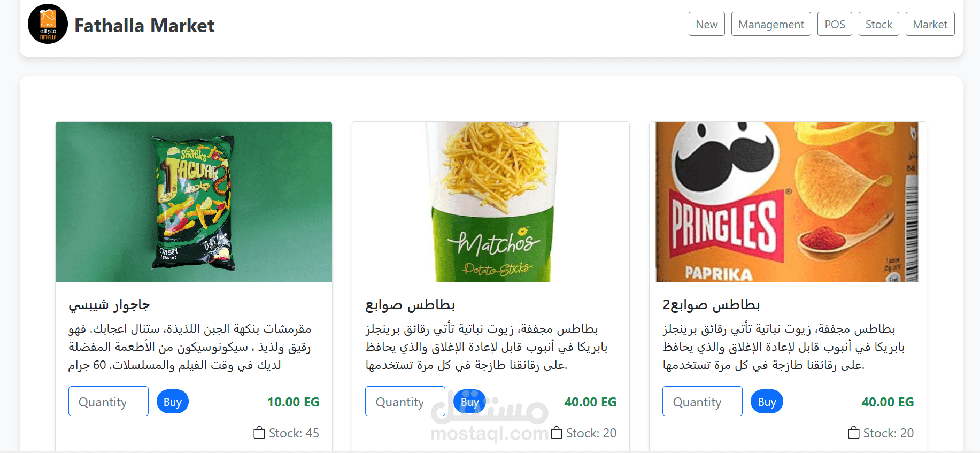Buy the Pringles Paprika product
This screenshot has height=453, width=980.
[767, 402]
